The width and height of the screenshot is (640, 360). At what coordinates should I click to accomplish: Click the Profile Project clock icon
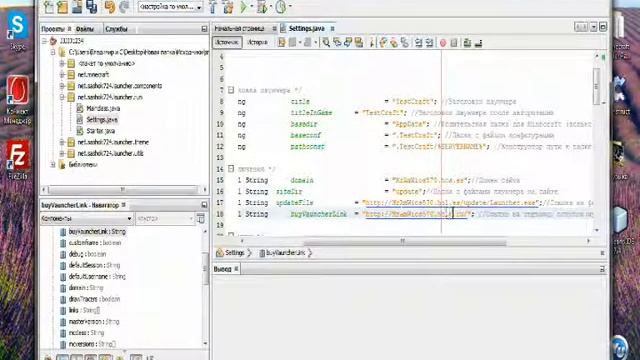[x=280, y=7]
